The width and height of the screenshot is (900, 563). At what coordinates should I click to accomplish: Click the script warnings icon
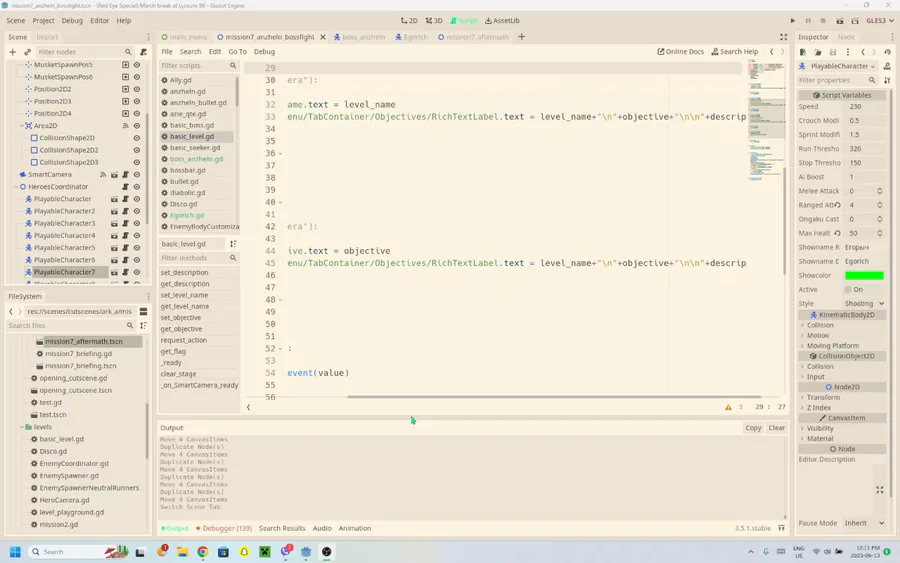click(x=728, y=407)
